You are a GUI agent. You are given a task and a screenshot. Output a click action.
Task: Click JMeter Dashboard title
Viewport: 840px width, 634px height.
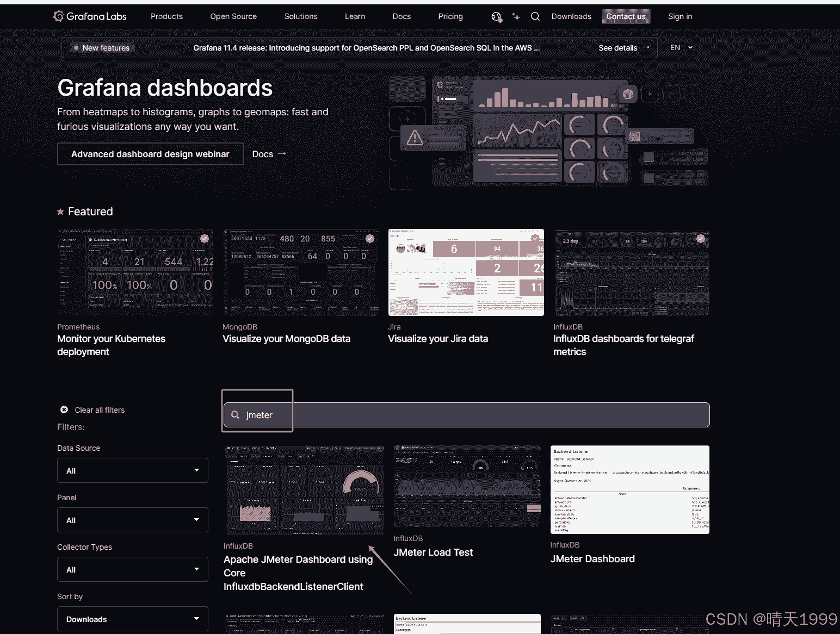click(592, 559)
